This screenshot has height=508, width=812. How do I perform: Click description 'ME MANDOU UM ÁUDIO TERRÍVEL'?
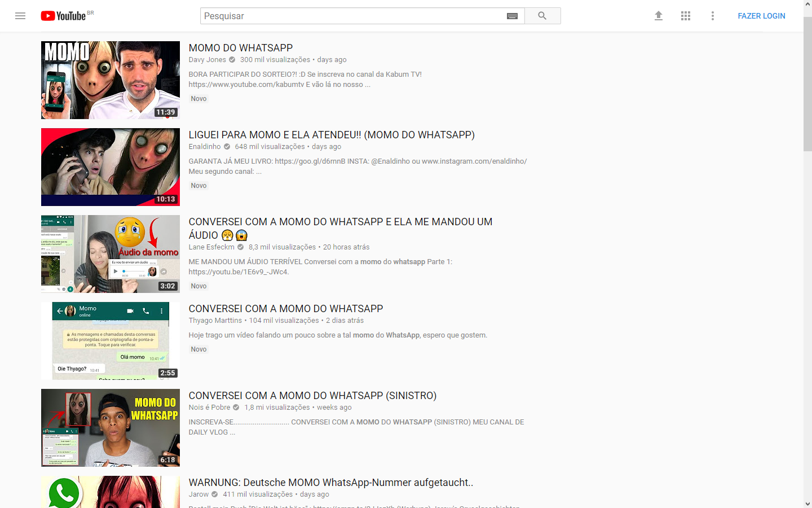coord(320,267)
